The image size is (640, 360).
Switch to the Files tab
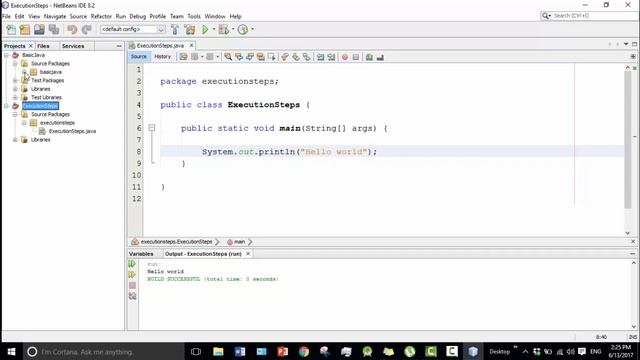tap(43, 46)
